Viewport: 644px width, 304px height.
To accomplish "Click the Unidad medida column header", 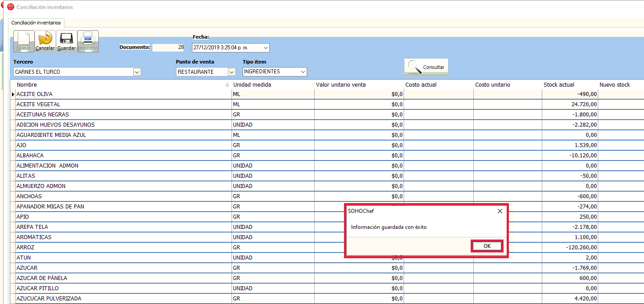I will coord(252,84).
